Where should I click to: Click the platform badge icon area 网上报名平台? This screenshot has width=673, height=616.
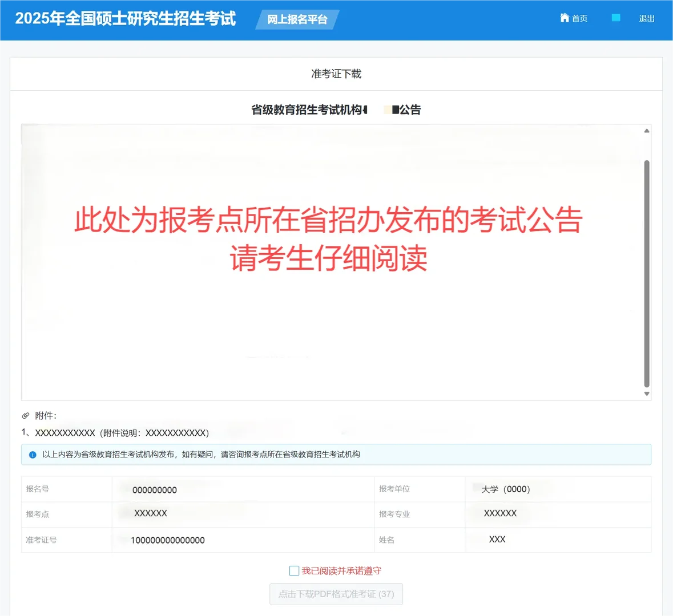pos(297,19)
